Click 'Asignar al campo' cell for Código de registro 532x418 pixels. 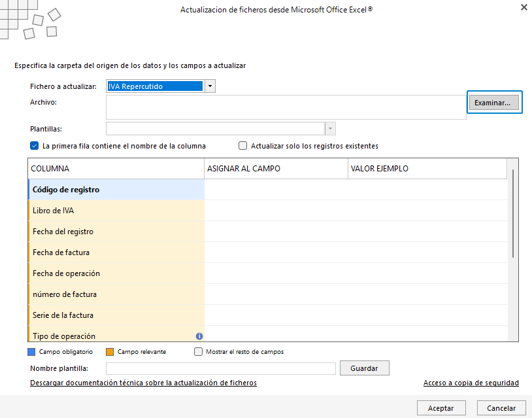(x=276, y=190)
